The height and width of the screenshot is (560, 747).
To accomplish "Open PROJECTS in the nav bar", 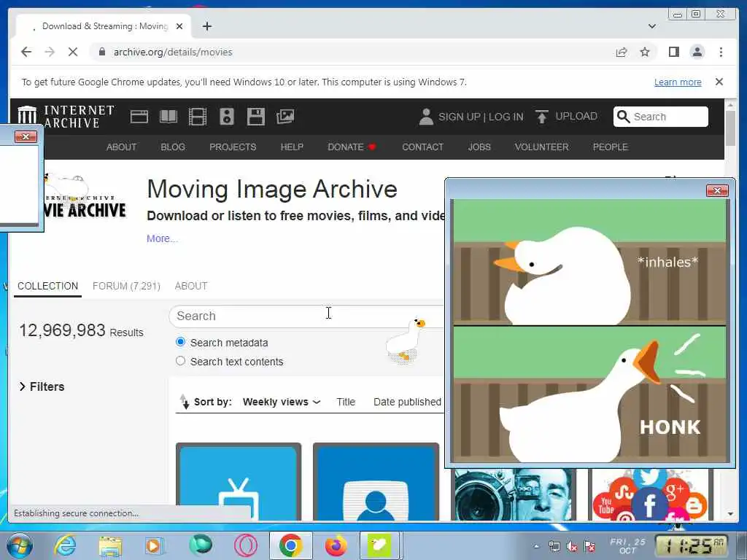I will click(233, 147).
